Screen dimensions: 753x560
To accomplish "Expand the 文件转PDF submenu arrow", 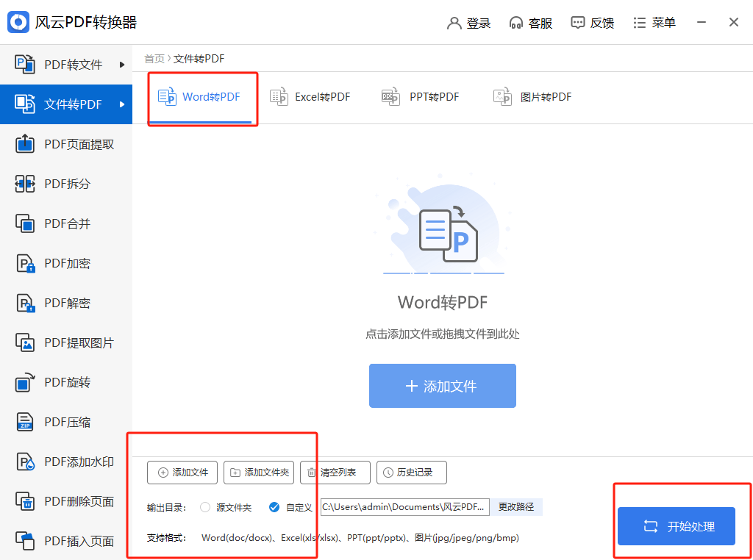I will 122,104.
